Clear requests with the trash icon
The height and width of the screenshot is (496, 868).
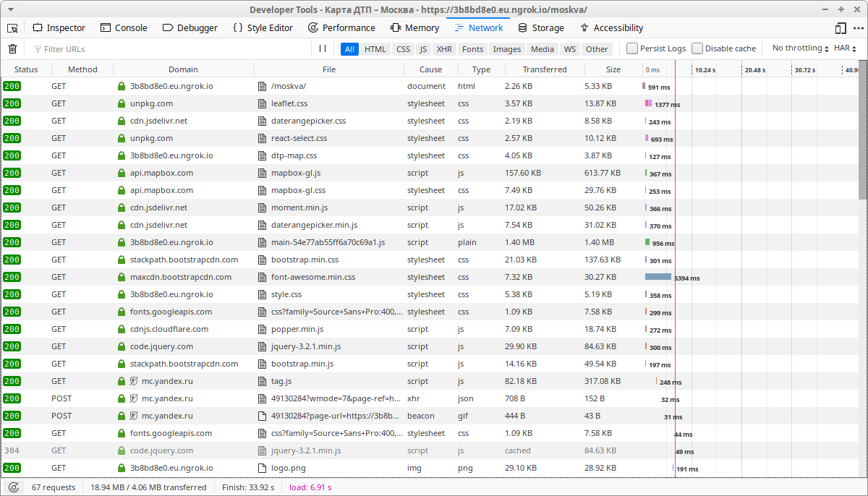[x=12, y=48]
